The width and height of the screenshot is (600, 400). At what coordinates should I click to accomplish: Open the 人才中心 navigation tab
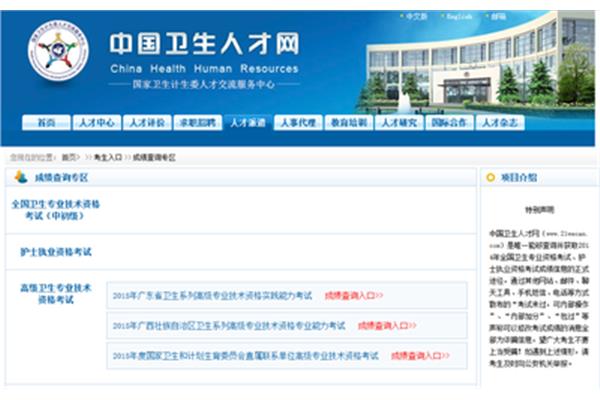[97, 122]
